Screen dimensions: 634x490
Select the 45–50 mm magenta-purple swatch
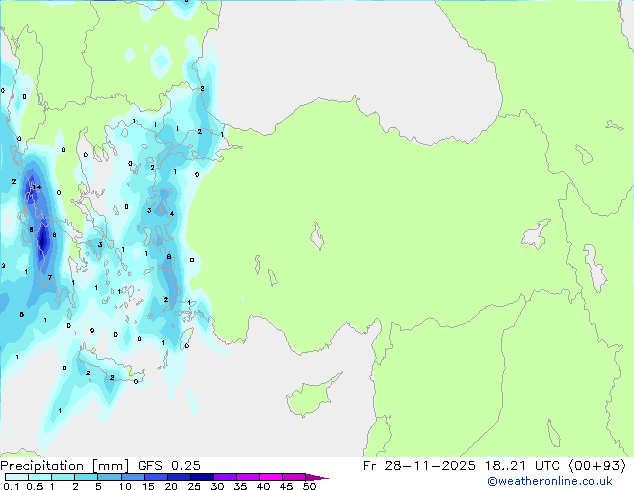(x=294, y=477)
